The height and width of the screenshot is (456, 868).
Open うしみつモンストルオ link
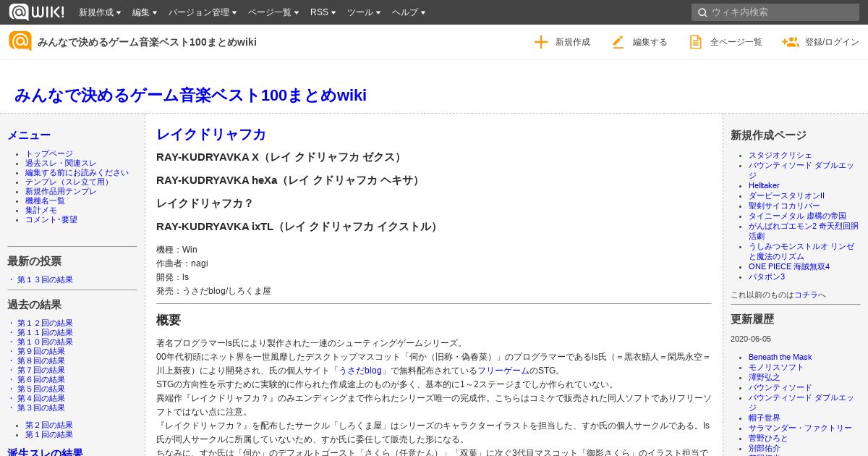[x=801, y=251]
